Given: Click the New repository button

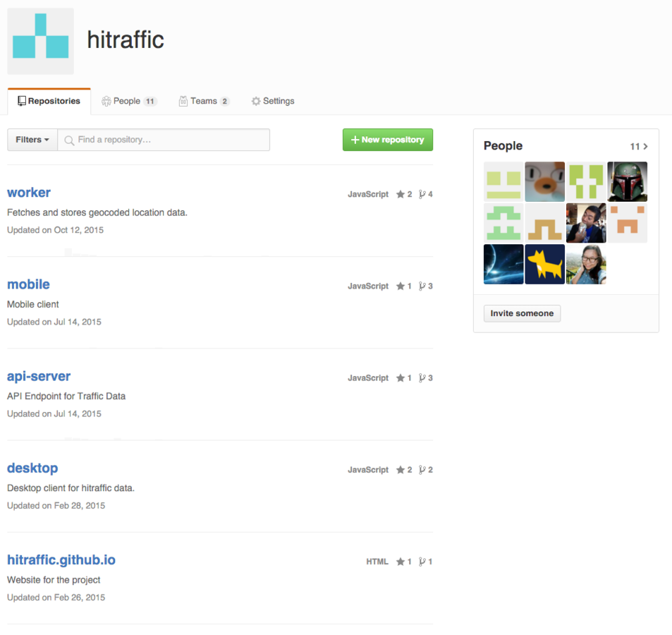Looking at the screenshot, I should click(387, 140).
